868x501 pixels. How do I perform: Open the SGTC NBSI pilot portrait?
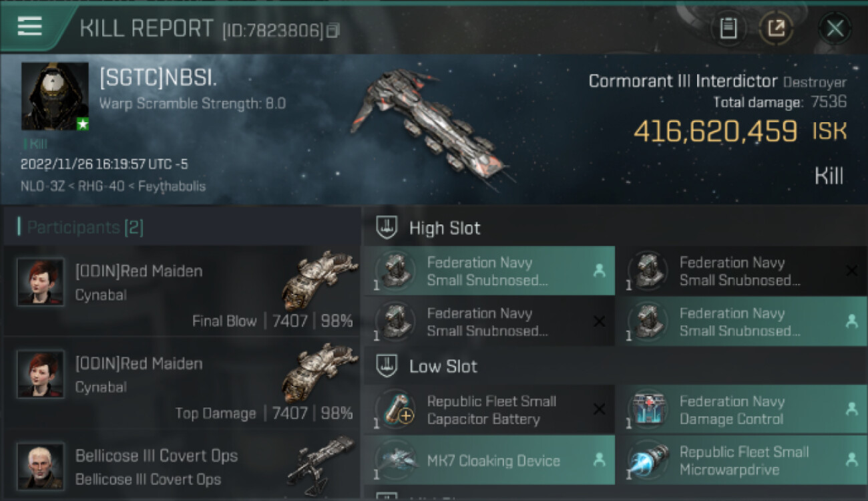55,96
